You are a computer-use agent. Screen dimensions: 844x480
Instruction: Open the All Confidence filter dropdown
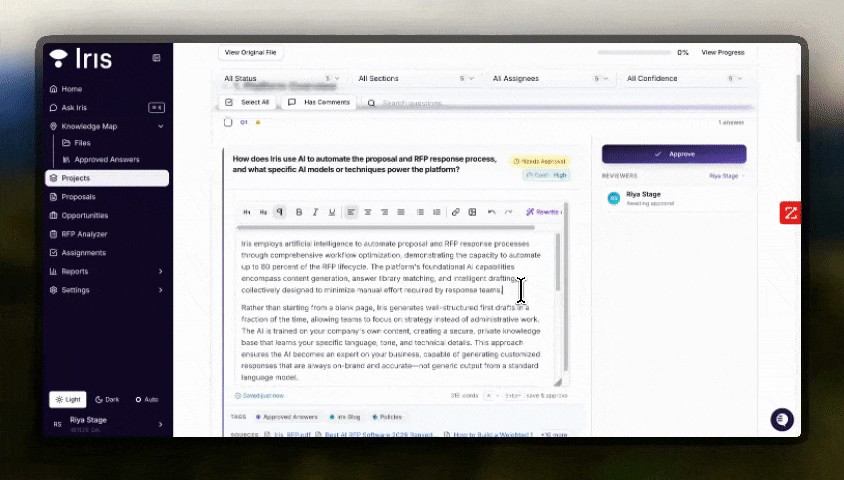pyautogui.click(x=684, y=79)
